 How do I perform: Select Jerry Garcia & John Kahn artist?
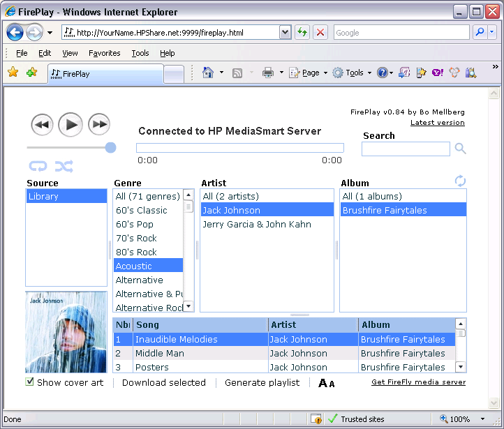point(267,224)
